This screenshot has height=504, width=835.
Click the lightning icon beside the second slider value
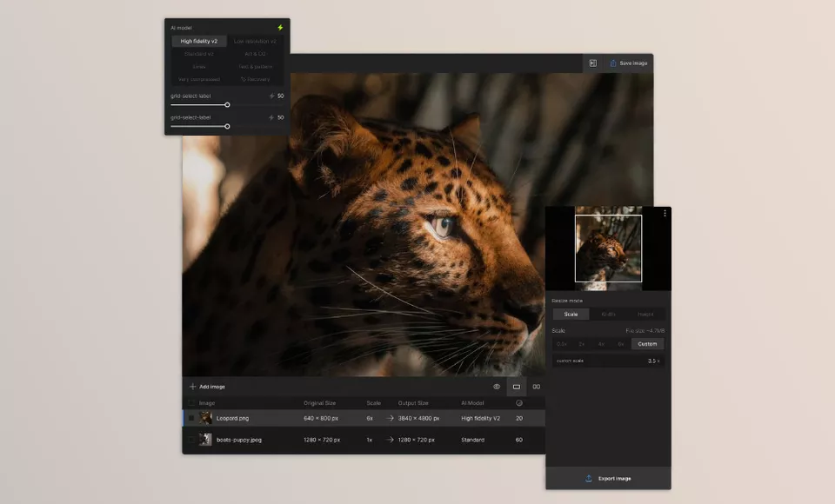coord(271,117)
